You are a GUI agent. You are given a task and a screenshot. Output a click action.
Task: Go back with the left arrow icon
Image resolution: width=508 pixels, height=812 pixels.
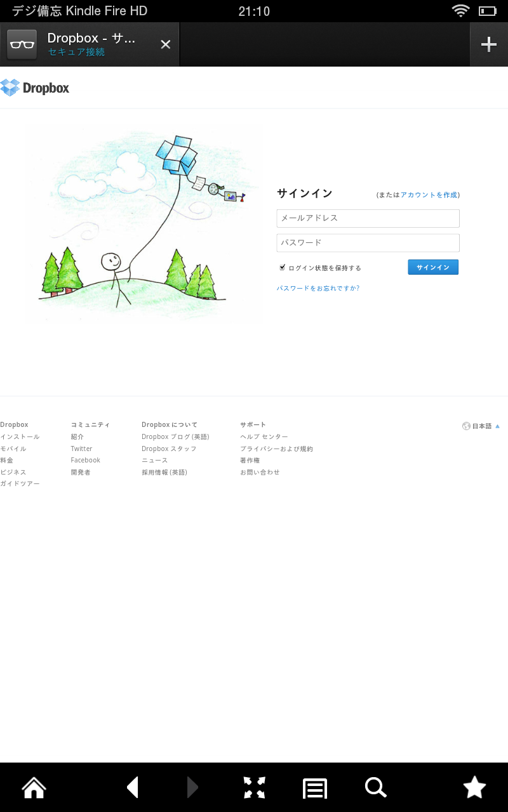[x=133, y=787]
